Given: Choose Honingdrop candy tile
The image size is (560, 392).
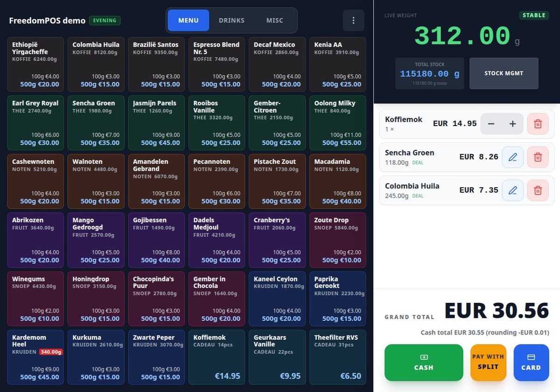Looking at the screenshot, I should [x=96, y=299].
